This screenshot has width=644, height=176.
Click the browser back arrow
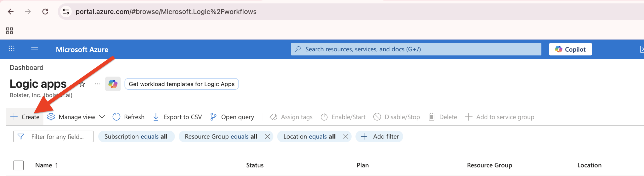click(11, 12)
